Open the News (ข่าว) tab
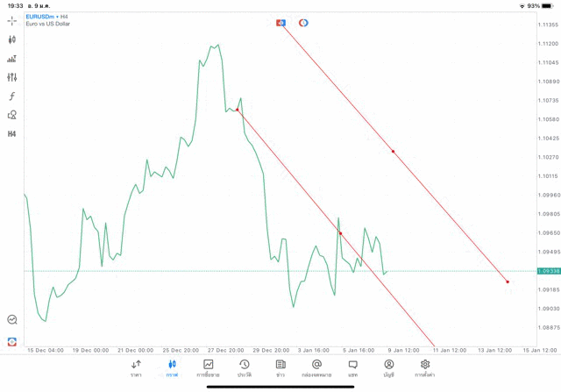 tap(280, 368)
